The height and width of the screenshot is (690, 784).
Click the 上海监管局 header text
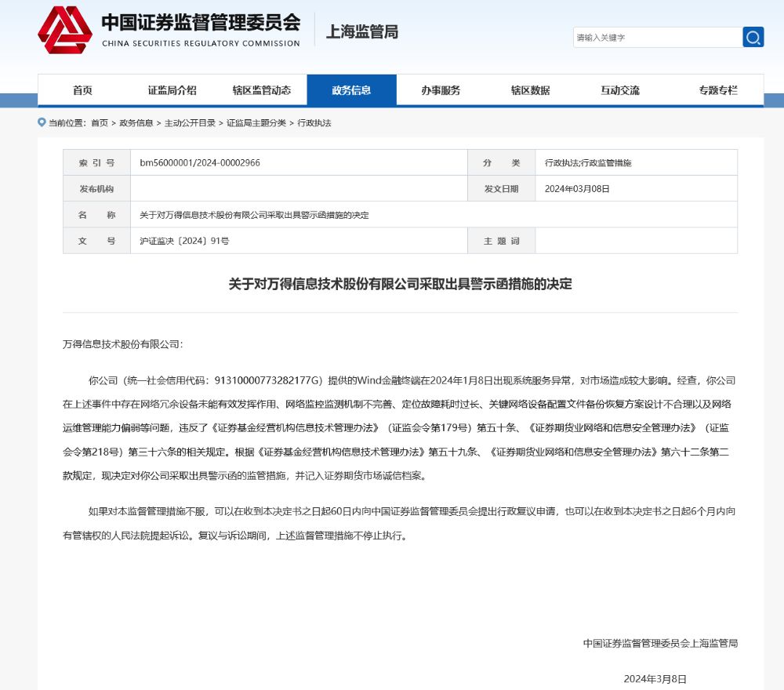pos(362,31)
